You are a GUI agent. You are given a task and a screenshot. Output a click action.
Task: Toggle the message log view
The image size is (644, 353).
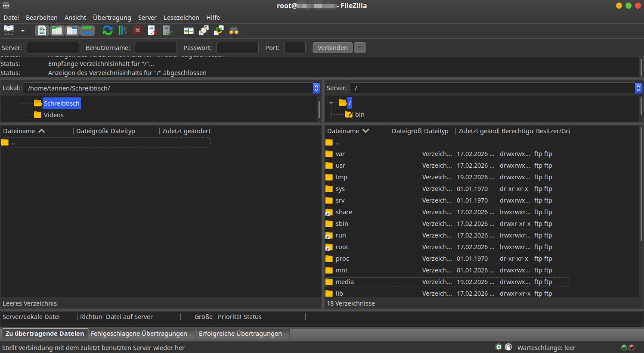click(42, 30)
